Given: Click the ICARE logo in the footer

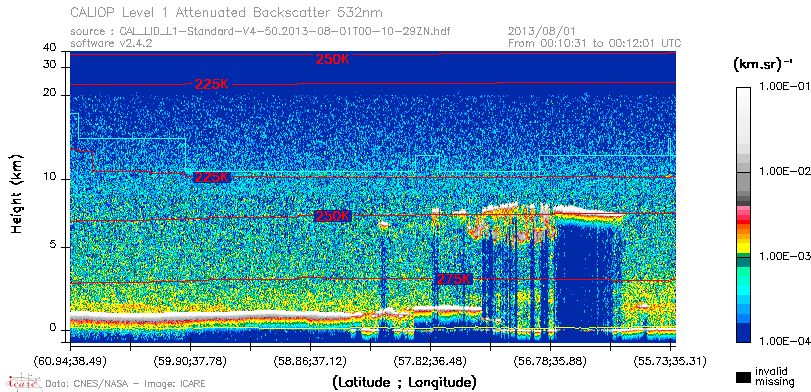Looking at the screenshot, I should point(23,382).
